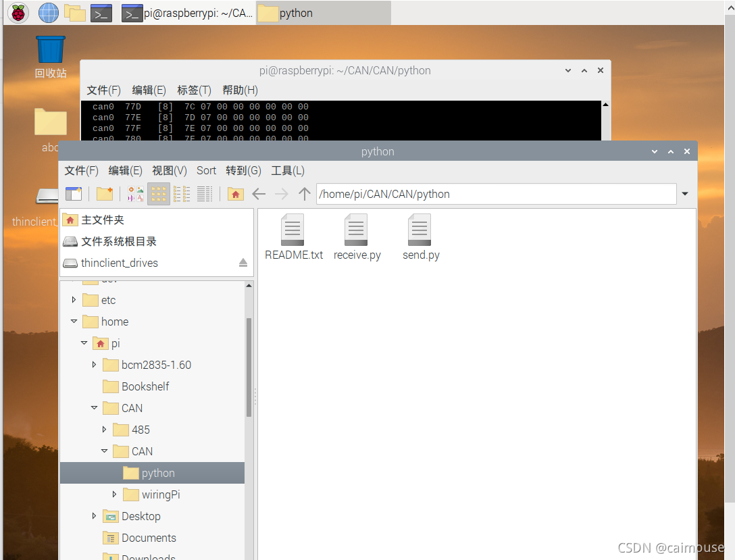Go back to the previous folder
Viewport: 735px width, 560px height.
coord(259,194)
